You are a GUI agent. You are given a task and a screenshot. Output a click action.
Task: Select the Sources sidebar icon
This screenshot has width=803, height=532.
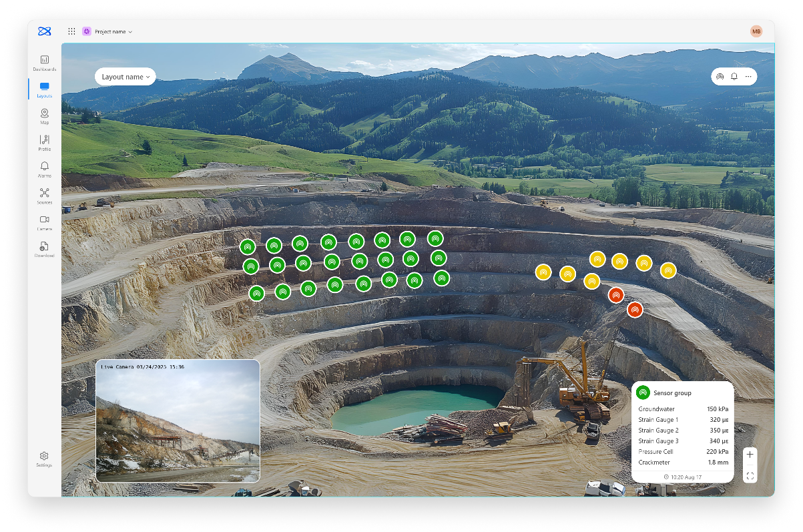point(44,196)
